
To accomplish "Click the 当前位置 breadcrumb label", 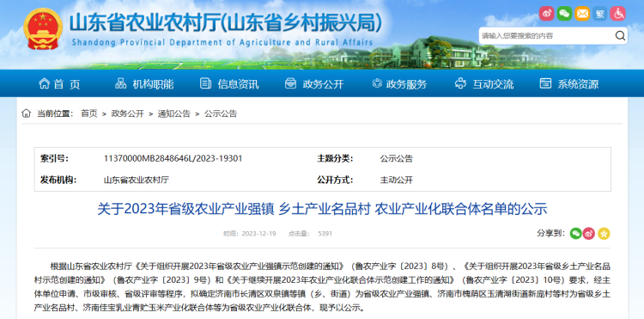I will point(55,113).
